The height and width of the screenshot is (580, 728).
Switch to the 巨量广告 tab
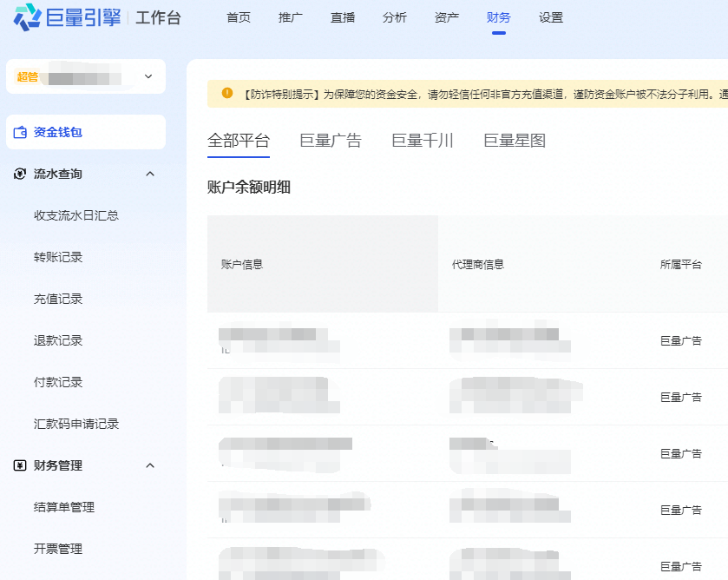(x=331, y=141)
